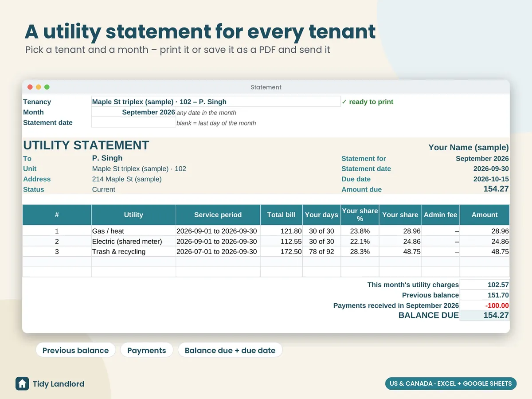Image resolution: width=532 pixels, height=399 pixels.
Task: Click the 'Total bill' column header
Action: pyautogui.click(x=281, y=215)
